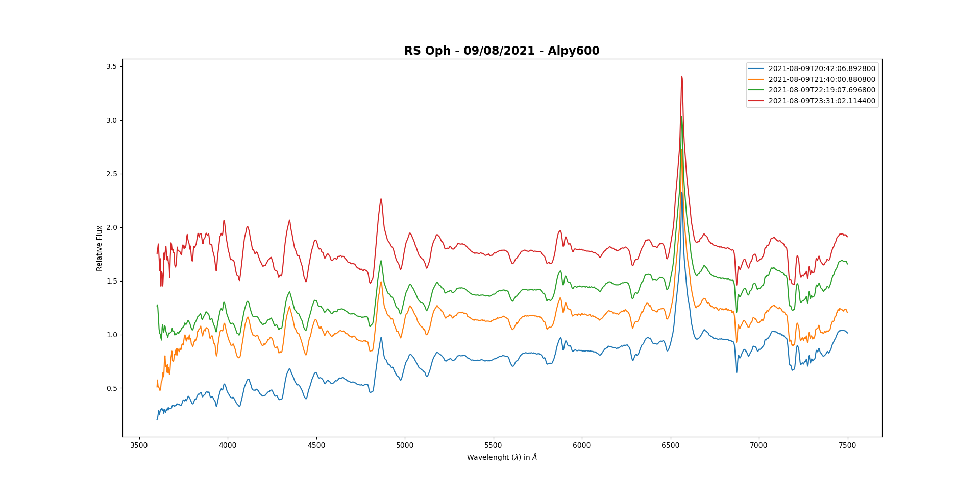Click the 'Relative Flux' y-axis label

point(100,248)
